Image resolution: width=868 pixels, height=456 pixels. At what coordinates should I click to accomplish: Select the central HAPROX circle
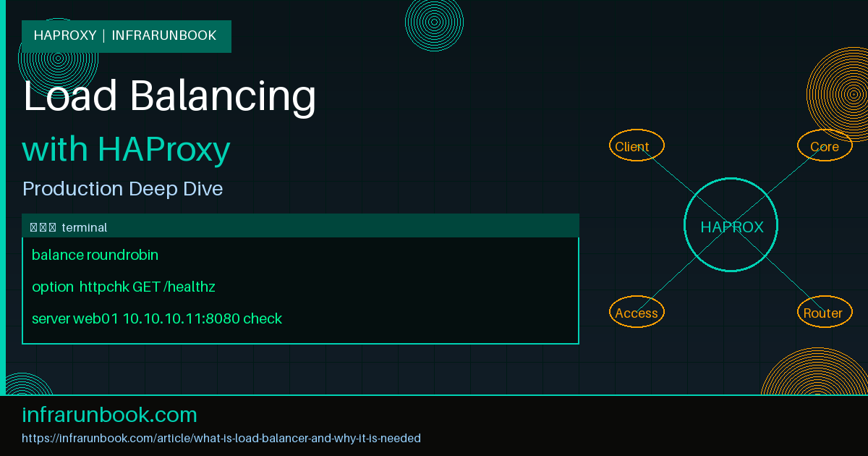coord(731,225)
